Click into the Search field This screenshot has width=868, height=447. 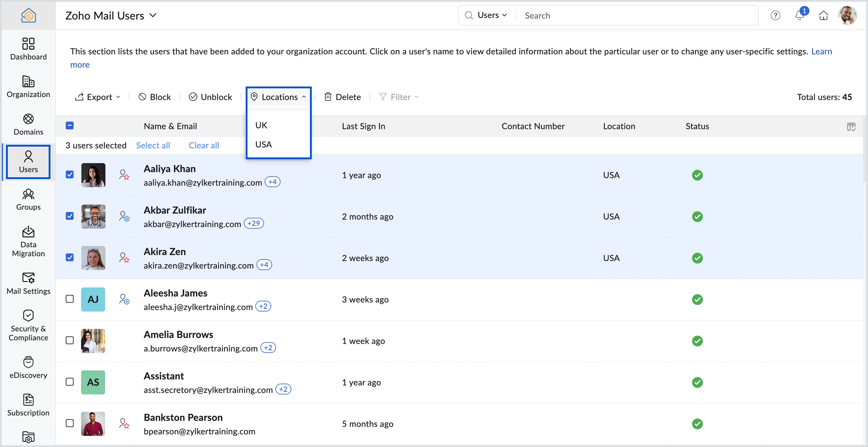coord(637,16)
